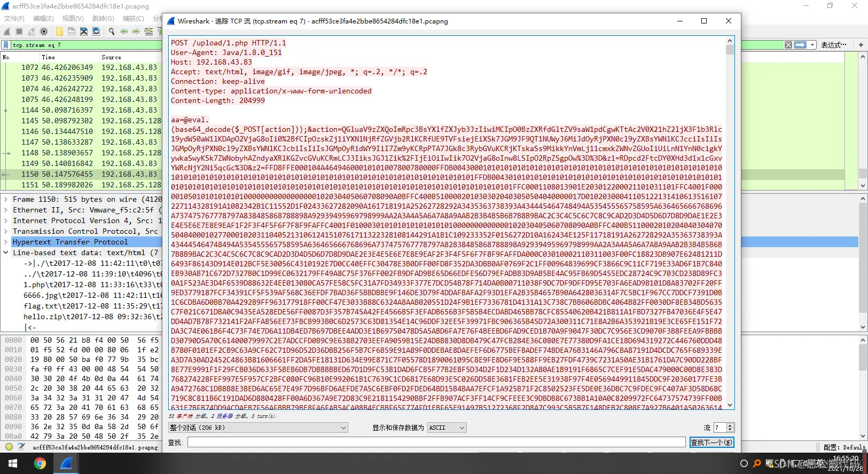
Task: Expand the Ethernet II tree row
Action: 6,210
